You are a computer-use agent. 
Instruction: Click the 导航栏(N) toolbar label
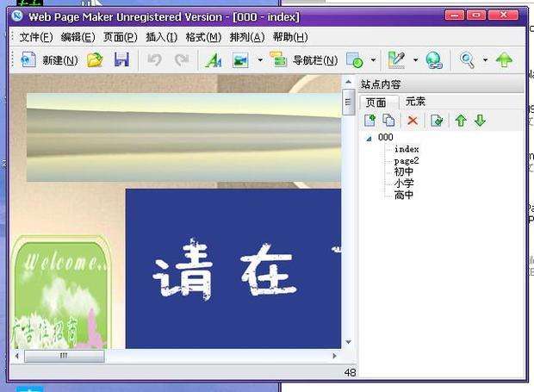[x=315, y=60]
